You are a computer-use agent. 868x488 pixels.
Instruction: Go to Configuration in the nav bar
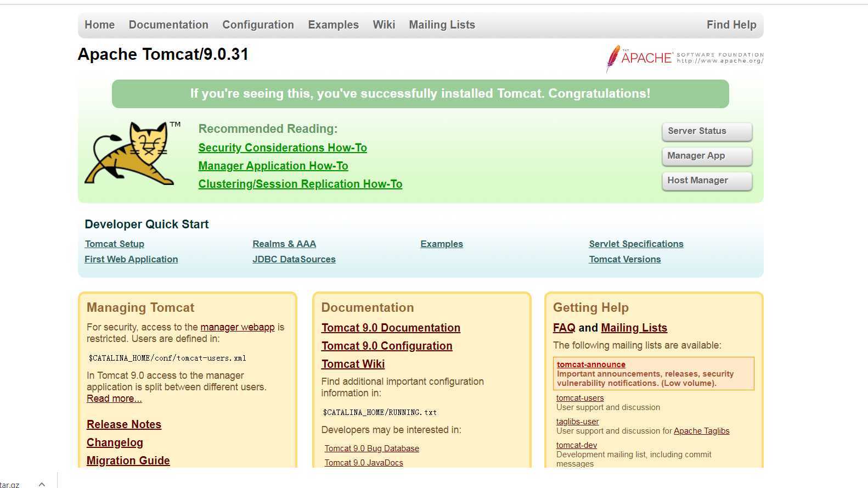click(x=258, y=25)
